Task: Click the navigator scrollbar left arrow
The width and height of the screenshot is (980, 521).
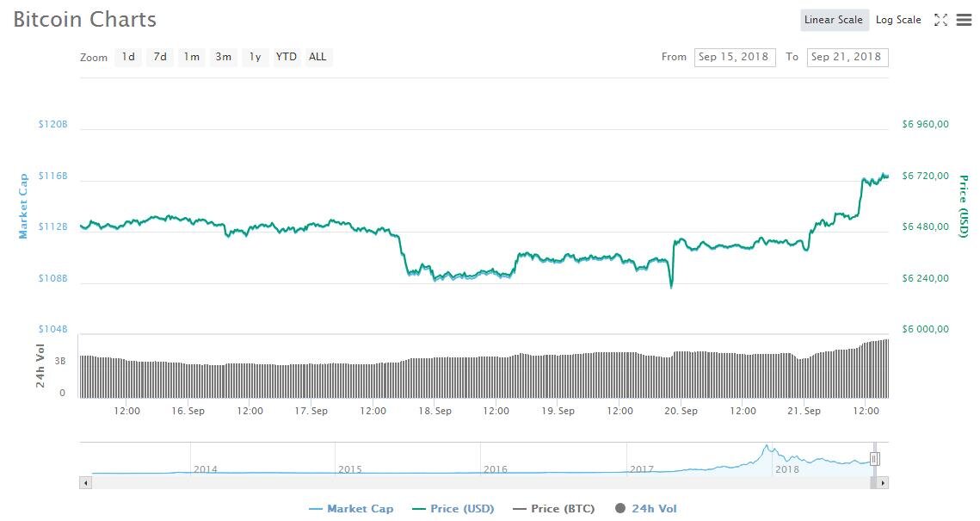Action: pyautogui.click(x=86, y=483)
